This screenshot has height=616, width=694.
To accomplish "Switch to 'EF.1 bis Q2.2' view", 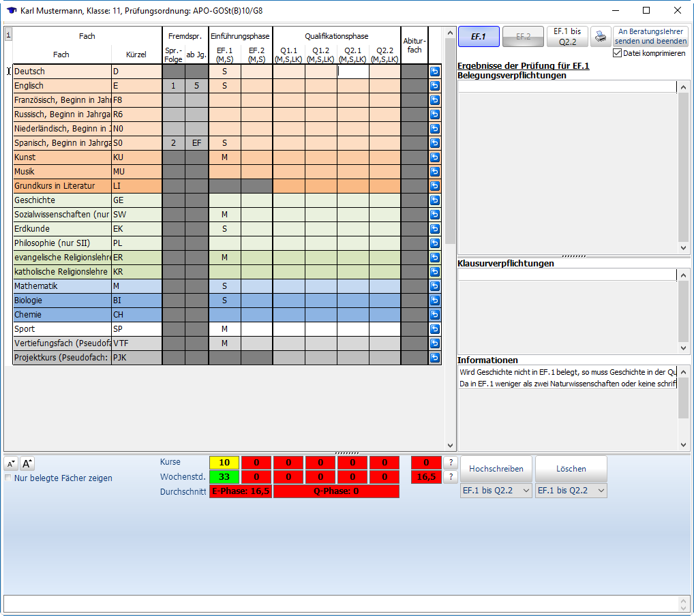I will [x=567, y=37].
